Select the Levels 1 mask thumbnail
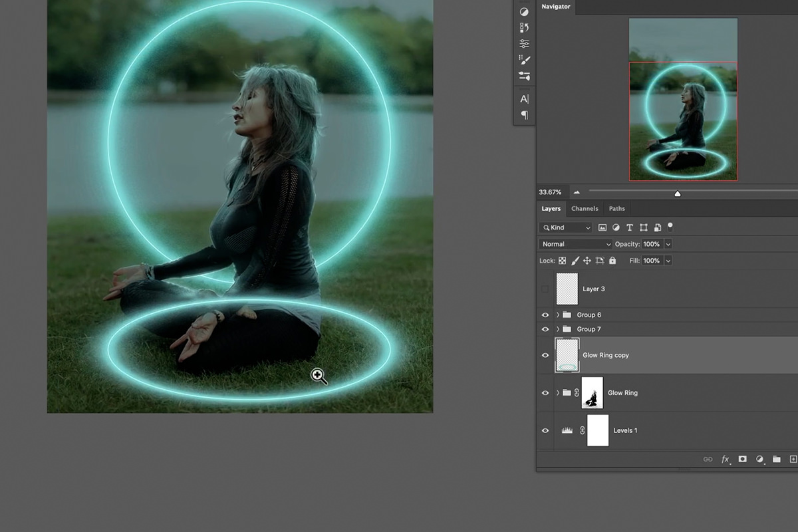The image size is (798, 532). point(598,430)
